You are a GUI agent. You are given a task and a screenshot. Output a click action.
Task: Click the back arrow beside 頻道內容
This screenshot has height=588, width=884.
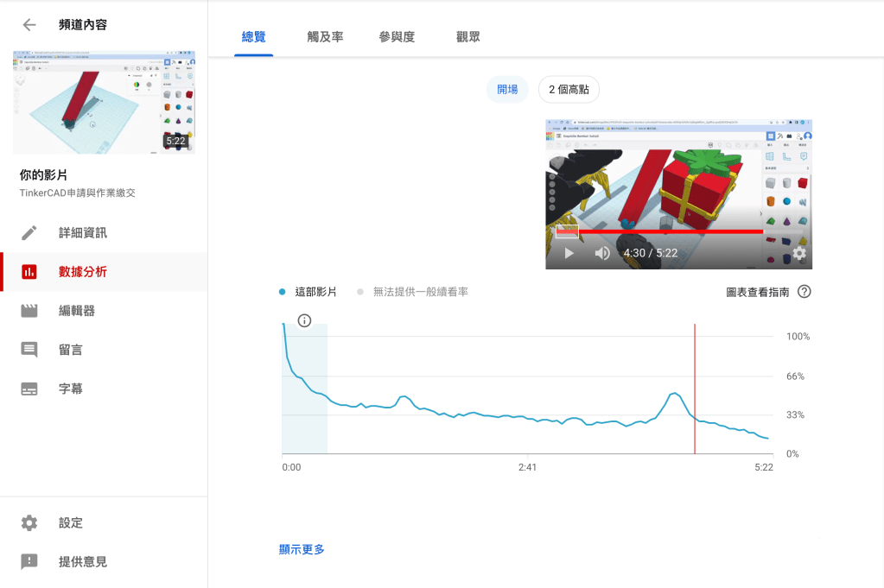click(29, 25)
